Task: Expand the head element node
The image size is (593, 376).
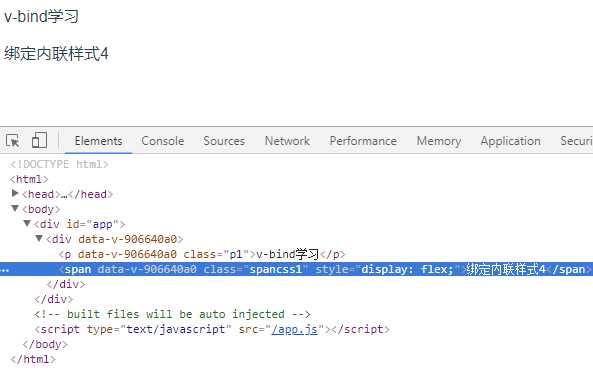Action: (15, 194)
